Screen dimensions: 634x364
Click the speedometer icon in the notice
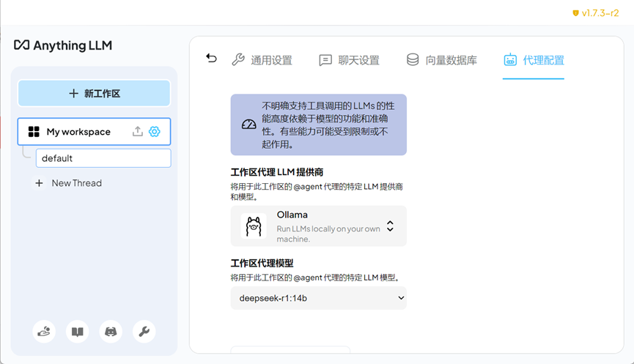click(x=248, y=124)
